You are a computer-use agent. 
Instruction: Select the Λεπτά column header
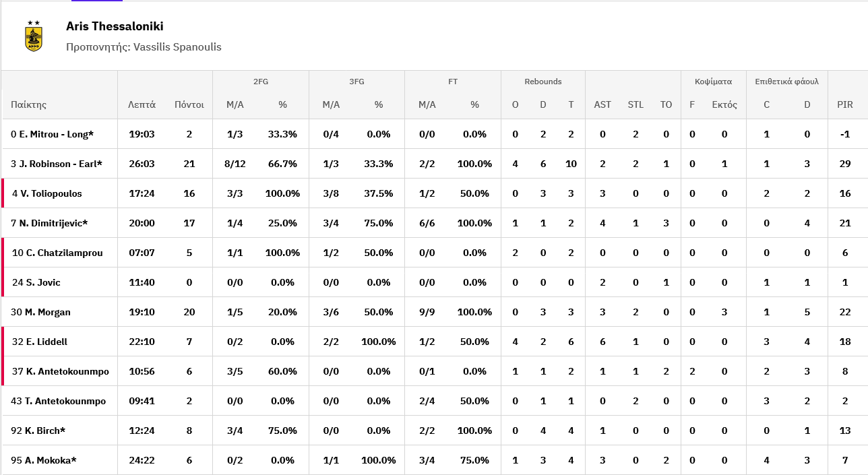click(x=142, y=104)
